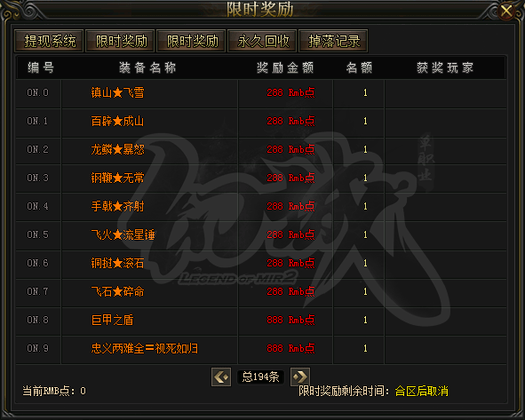Select 钢鞭★无常 in the list
The image size is (525, 420).
(x=117, y=178)
